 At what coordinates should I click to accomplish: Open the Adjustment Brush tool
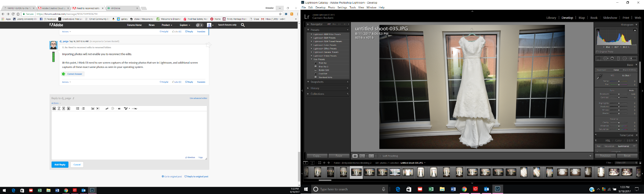click(633, 58)
